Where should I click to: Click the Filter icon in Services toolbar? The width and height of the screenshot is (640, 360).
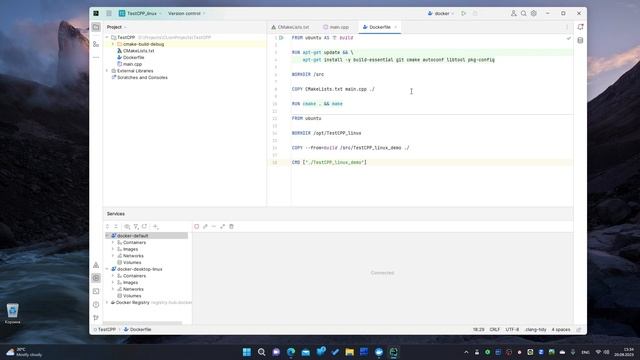(x=136, y=227)
